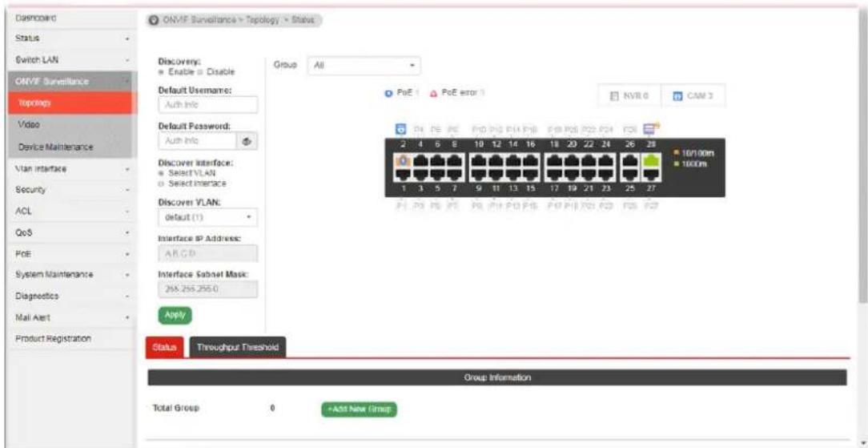The width and height of the screenshot is (868, 448).
Task: Select port 27 jack on switch panel
Action: (x=650, y=174)
